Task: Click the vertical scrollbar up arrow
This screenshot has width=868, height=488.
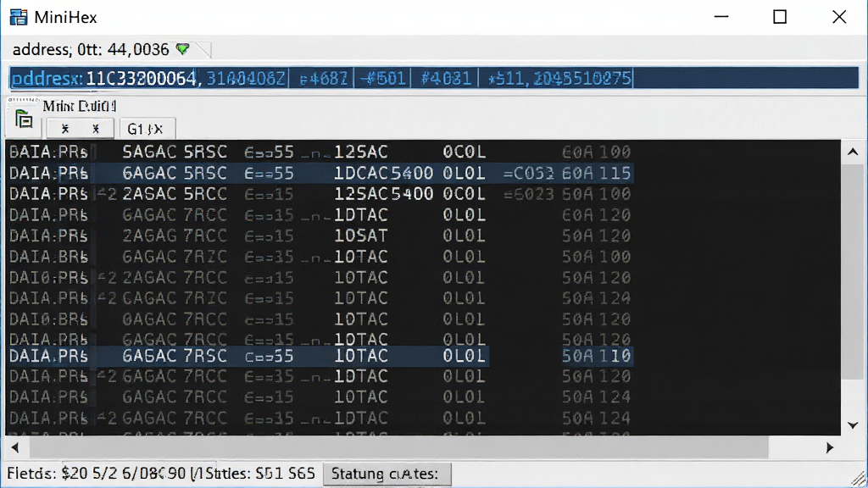Action: [853, 152]
